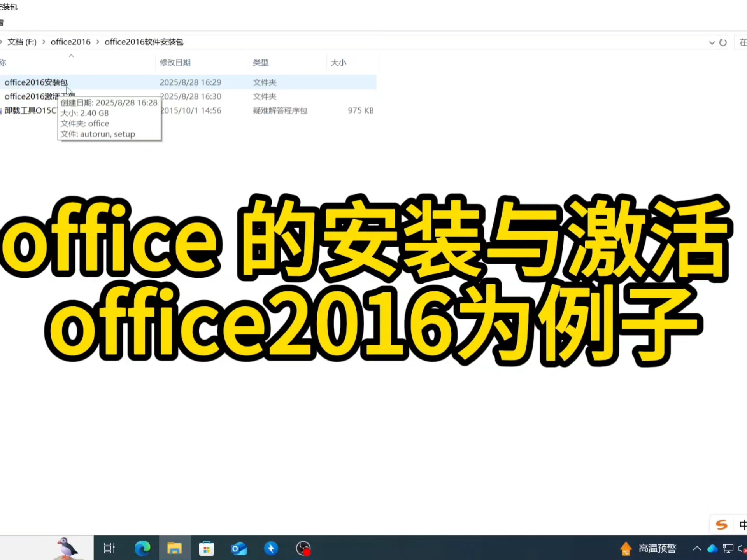Open OneDrive cloud tray icon

point(712,548)
